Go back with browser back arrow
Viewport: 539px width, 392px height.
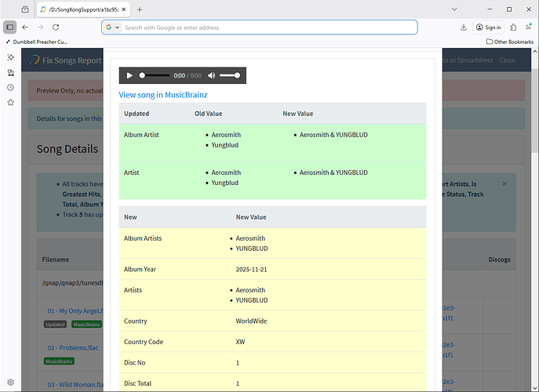tap(25, 27)
